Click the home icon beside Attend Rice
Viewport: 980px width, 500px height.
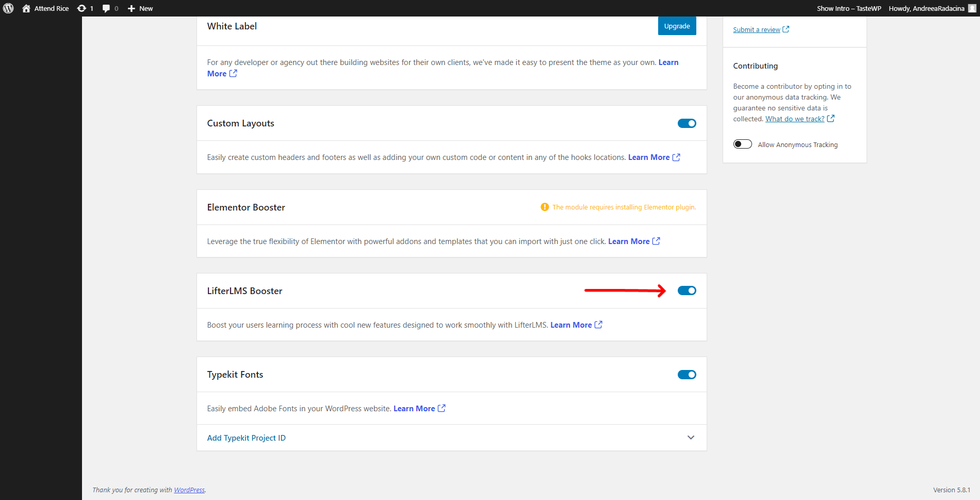click(x=26, y=8)
